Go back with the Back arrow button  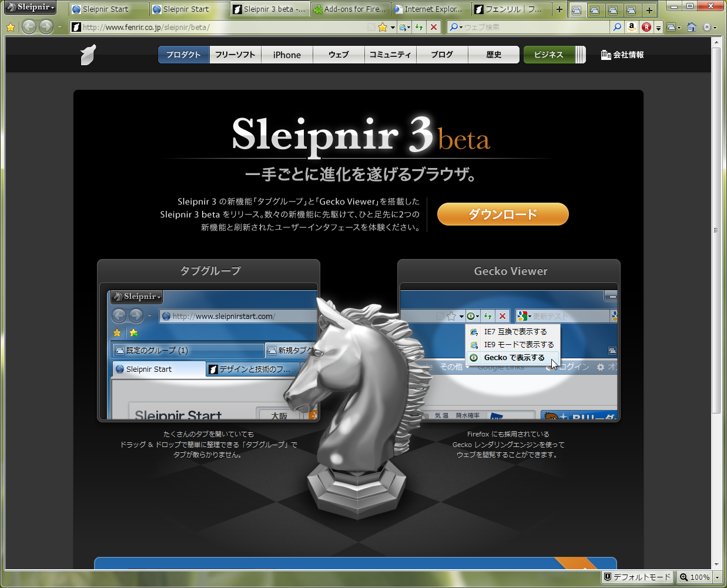click(29, 27)
